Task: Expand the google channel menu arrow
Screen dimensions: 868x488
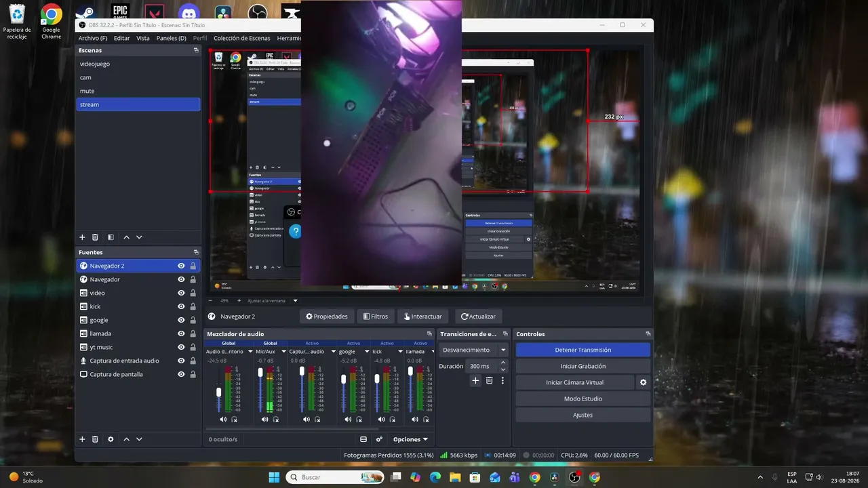Action: coord(367,352)
